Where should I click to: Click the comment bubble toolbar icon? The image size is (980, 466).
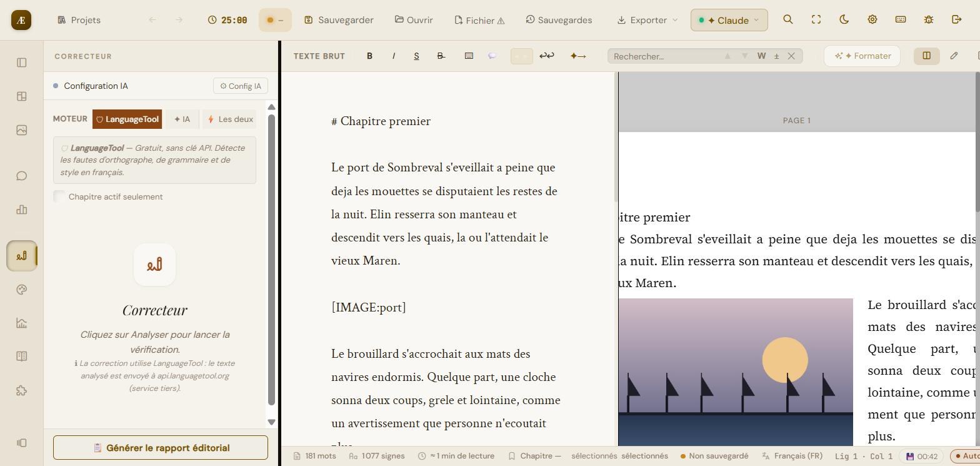(x=492, y=56)
